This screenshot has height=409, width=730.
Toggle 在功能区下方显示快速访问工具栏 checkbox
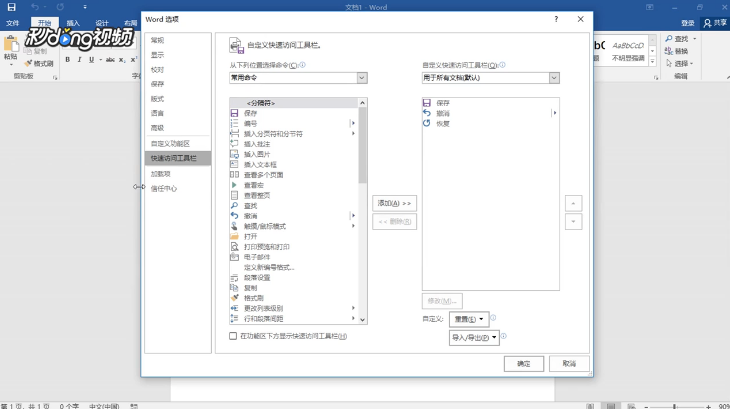(x=233, y=336)
